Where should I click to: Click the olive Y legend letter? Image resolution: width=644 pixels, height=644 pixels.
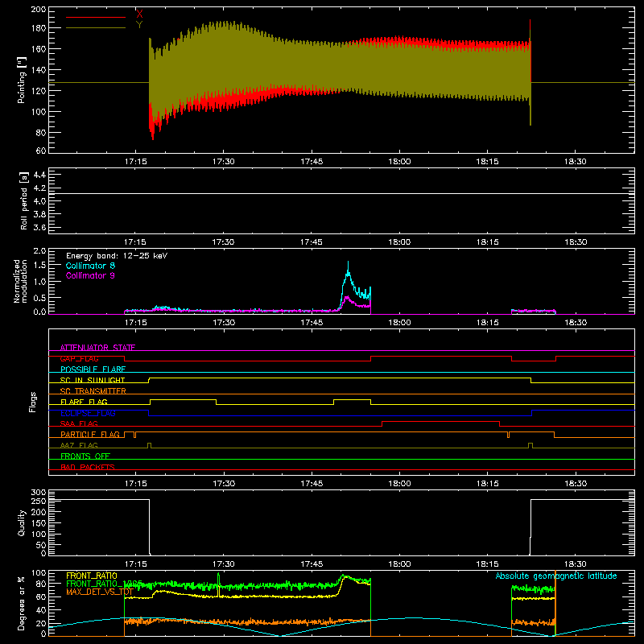(x=139, y=25)
